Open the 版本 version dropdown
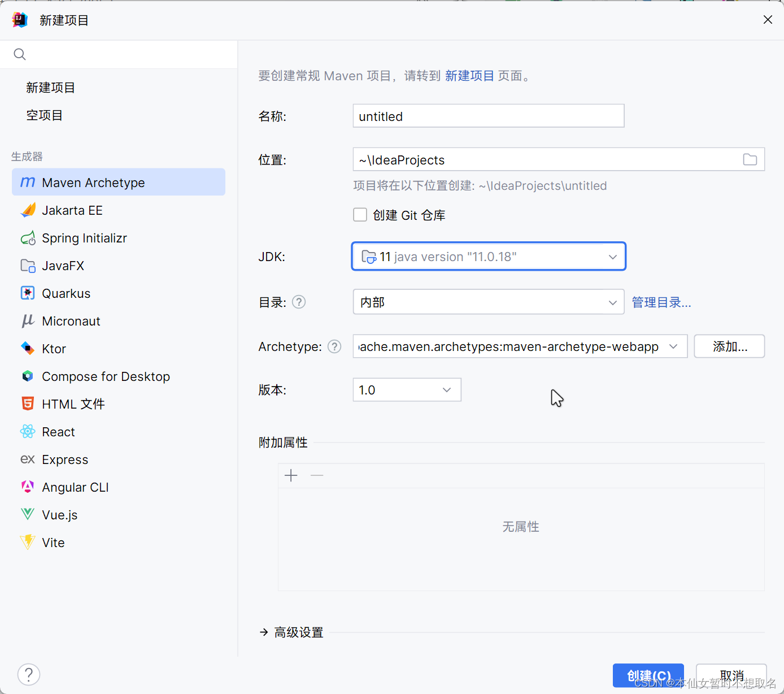The height and width of the screenshot is (694, 784). pyautogui.click(x=407, y=390)
